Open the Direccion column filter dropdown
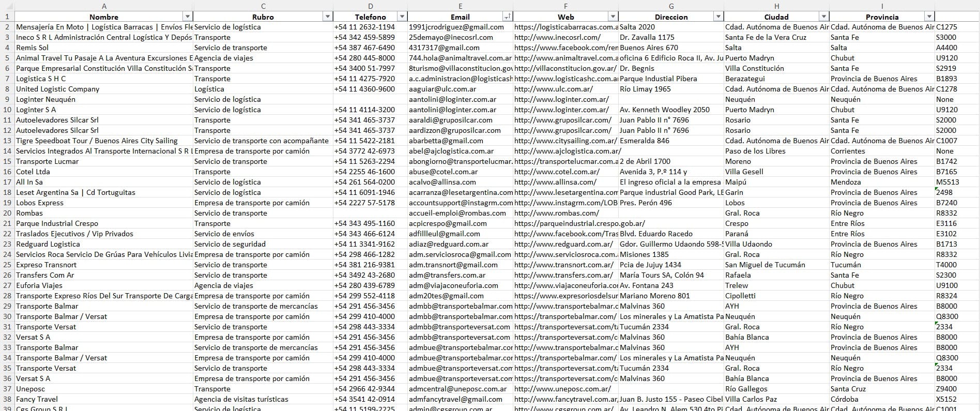The image size is (980, 411). (x=718, y=17)
